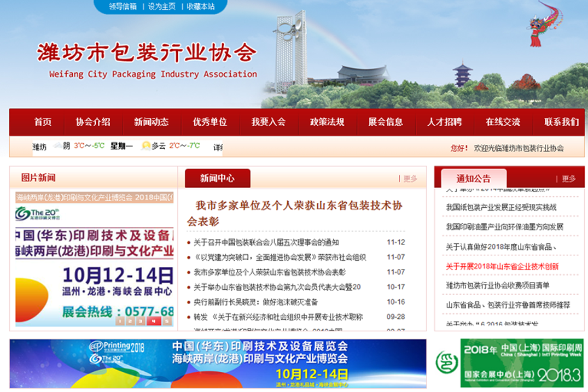Open news 关于召开中国包装联合会八届五次理事会的通知
Viewport: 588px width, 392px height.
[x=266, y=242]
